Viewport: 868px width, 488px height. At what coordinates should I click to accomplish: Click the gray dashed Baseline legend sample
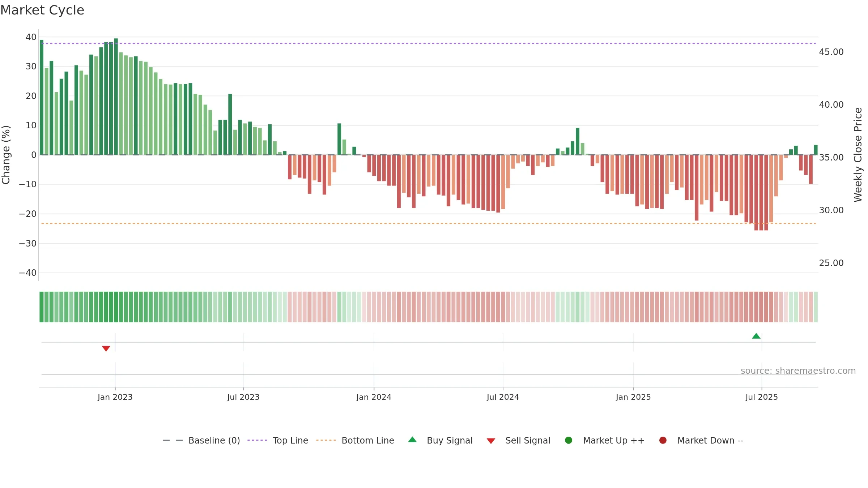[173, 440]
